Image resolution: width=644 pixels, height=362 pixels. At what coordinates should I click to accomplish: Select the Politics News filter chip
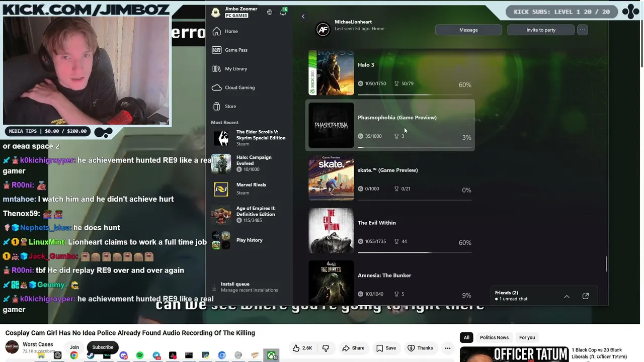tap(494, 337)
